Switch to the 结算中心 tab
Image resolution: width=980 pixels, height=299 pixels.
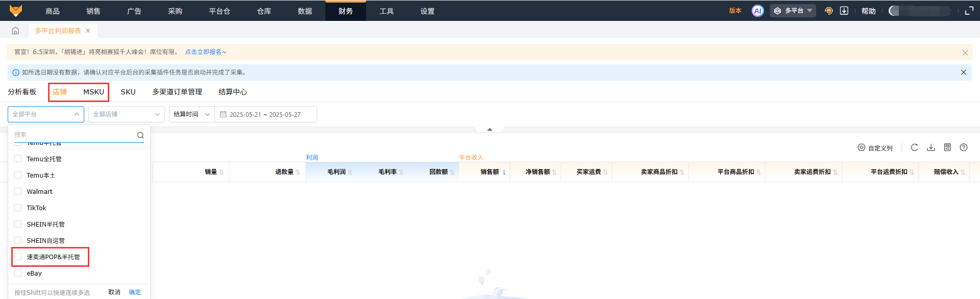[x=233, y=92]
